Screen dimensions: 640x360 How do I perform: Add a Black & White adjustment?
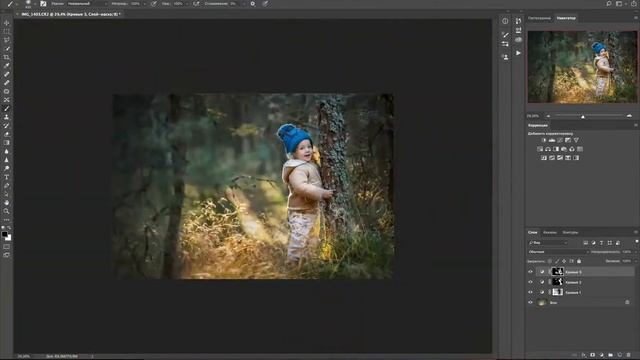click(556, 149)
